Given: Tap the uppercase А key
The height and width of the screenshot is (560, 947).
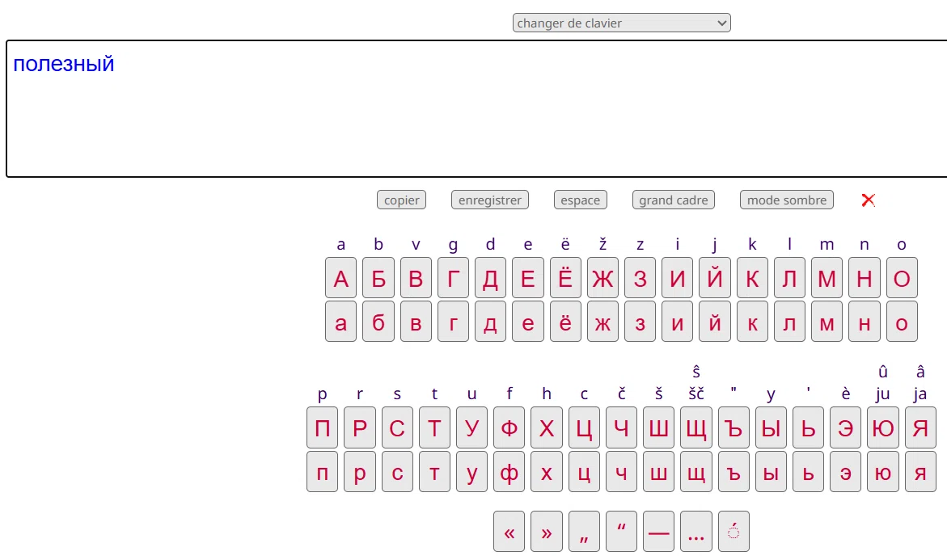Looking at the screenshot, I should (340, 278).
